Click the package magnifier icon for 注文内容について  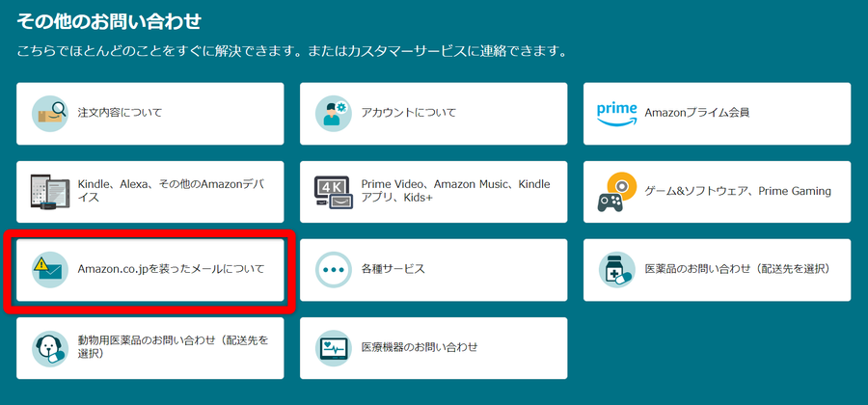coord(50,114)
